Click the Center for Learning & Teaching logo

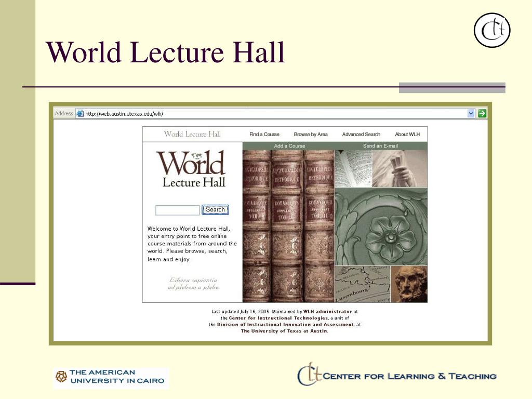[x=397, y=375]
